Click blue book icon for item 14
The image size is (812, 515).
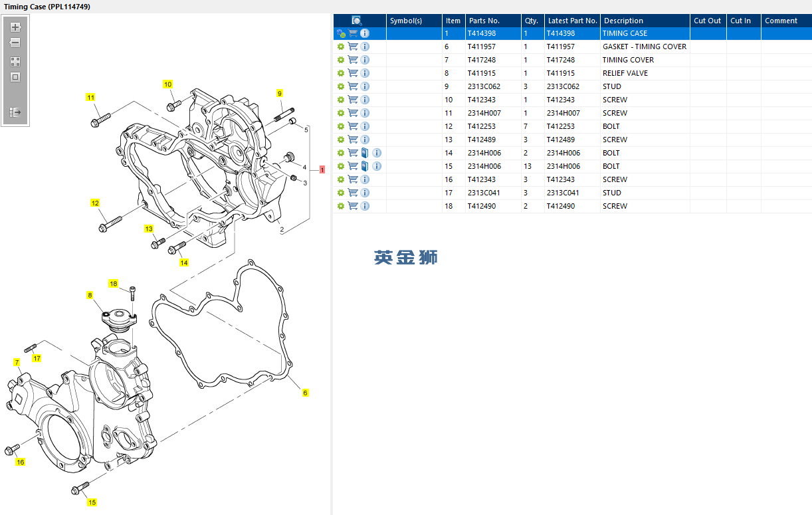(x=365, y=153)
